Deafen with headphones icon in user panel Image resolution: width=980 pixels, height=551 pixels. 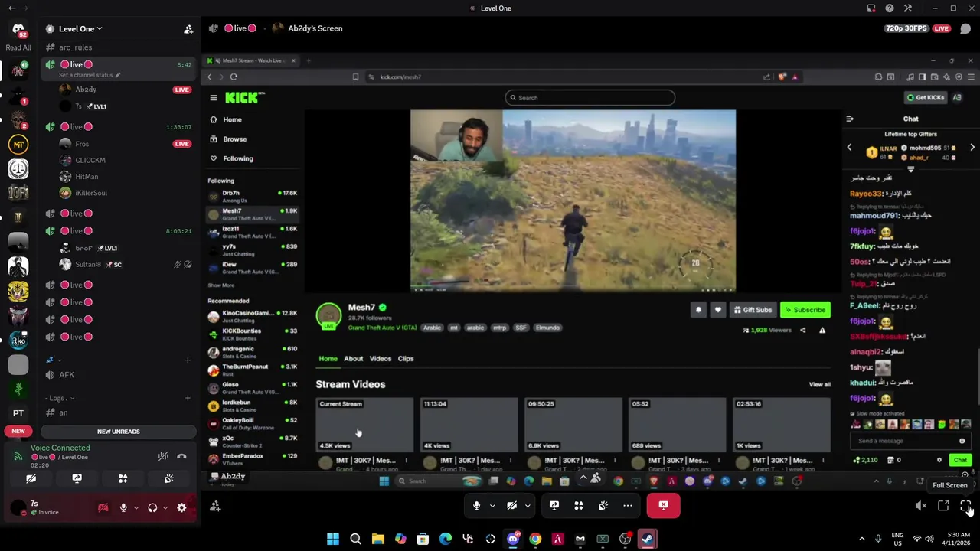[152, 507]
